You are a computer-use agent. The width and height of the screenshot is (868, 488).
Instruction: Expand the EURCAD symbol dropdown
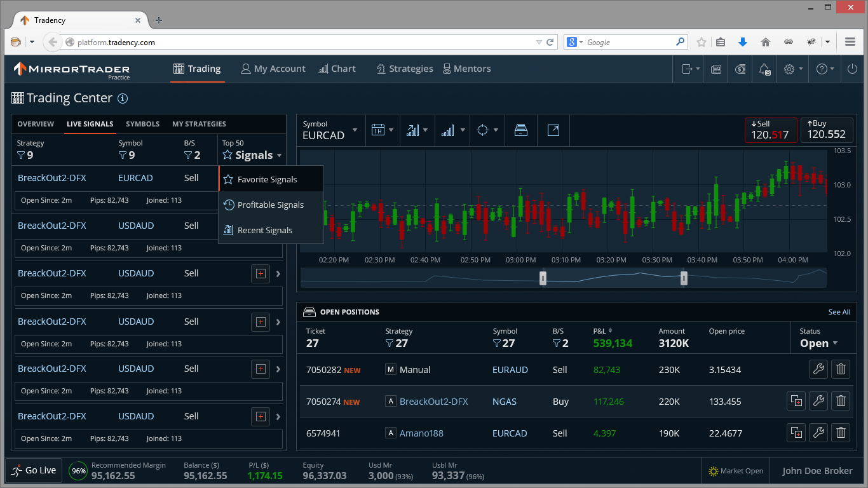(x=330, y=130)
